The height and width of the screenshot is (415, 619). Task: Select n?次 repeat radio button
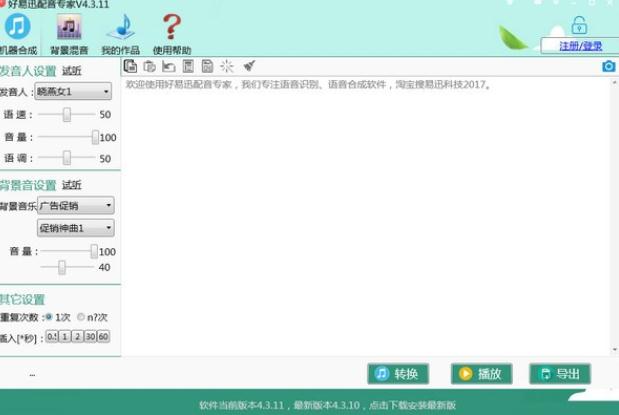click(x=81, y=317)
